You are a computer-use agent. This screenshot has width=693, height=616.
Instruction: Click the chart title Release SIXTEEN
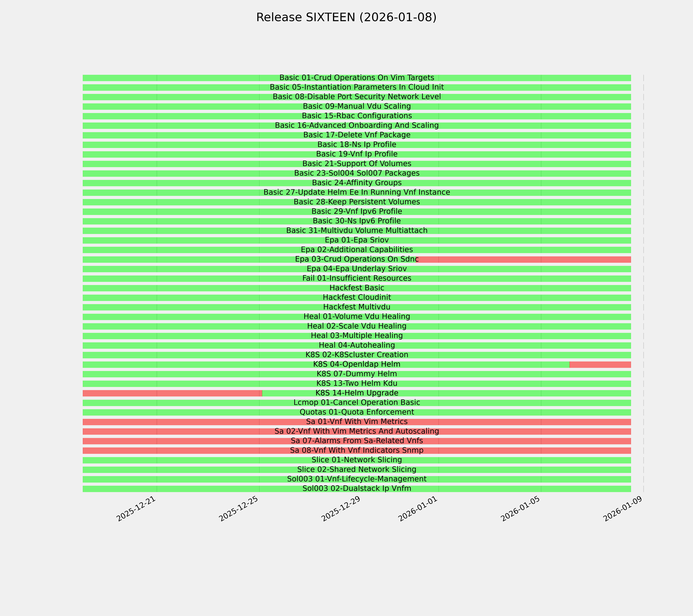click(346, 17)
